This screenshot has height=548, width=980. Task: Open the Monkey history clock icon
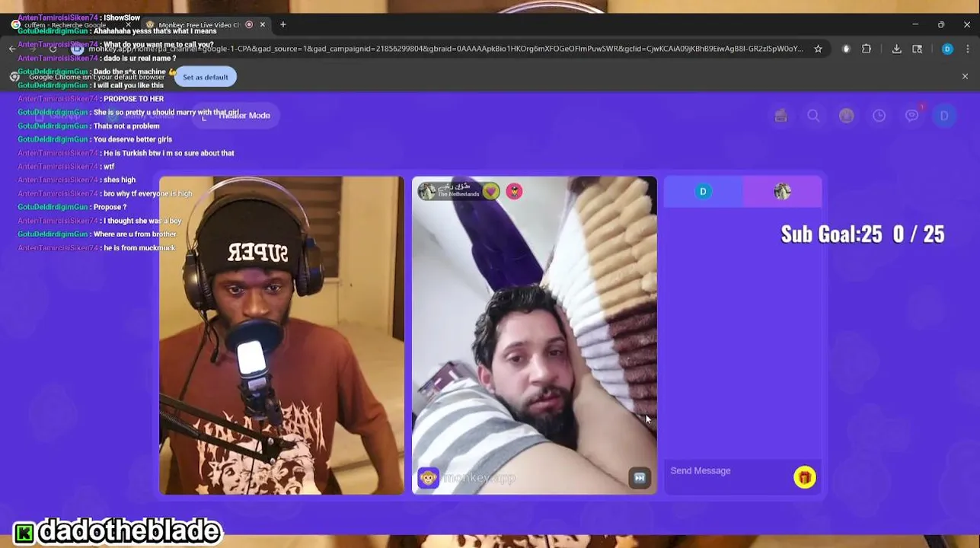pyautogui.click(x=879, y=116)
